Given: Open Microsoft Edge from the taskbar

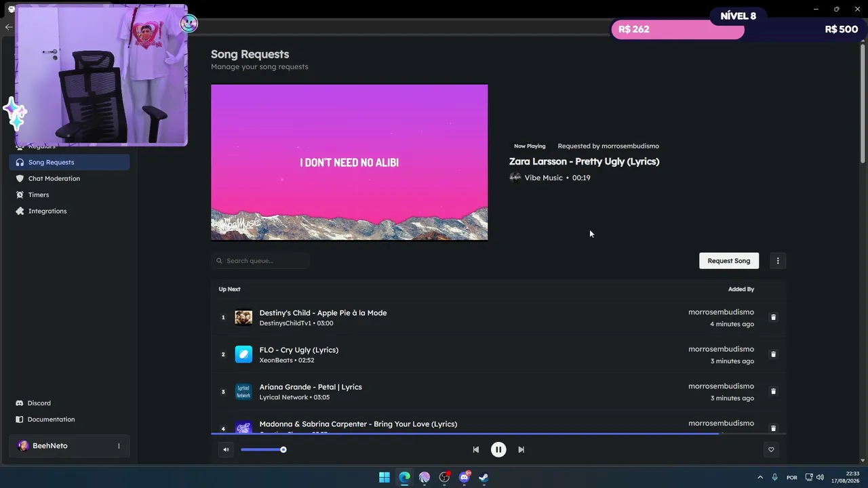Looking at the screenshot, I should coord(404,477).
